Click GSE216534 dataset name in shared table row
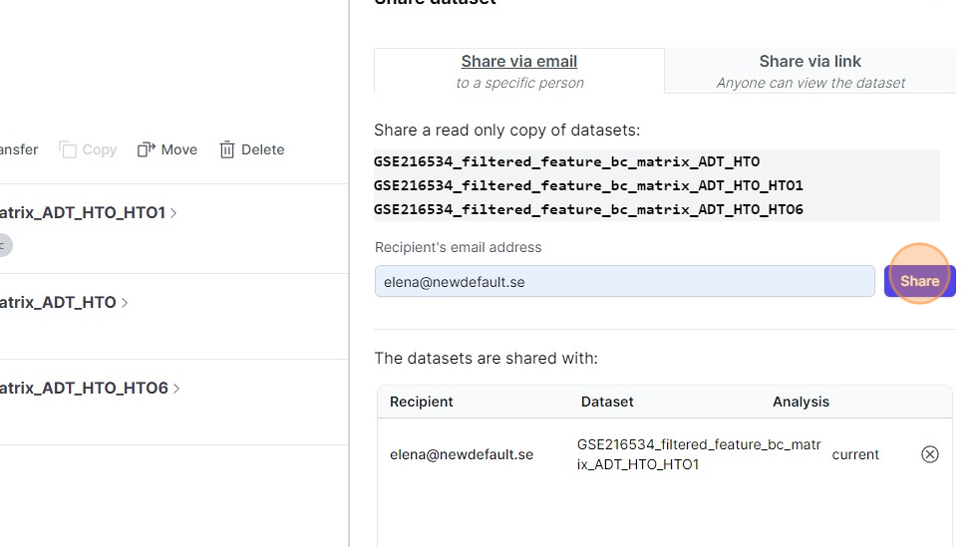 pos(698,454)
